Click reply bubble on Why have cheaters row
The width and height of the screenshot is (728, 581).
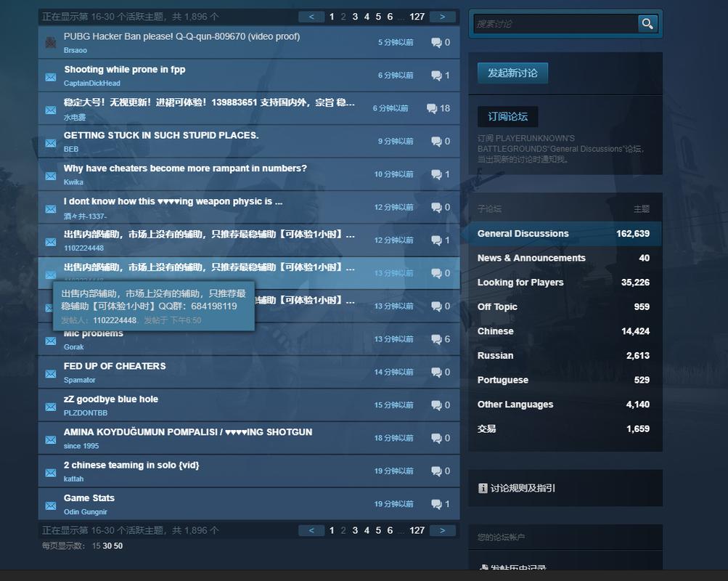(436, 174)
